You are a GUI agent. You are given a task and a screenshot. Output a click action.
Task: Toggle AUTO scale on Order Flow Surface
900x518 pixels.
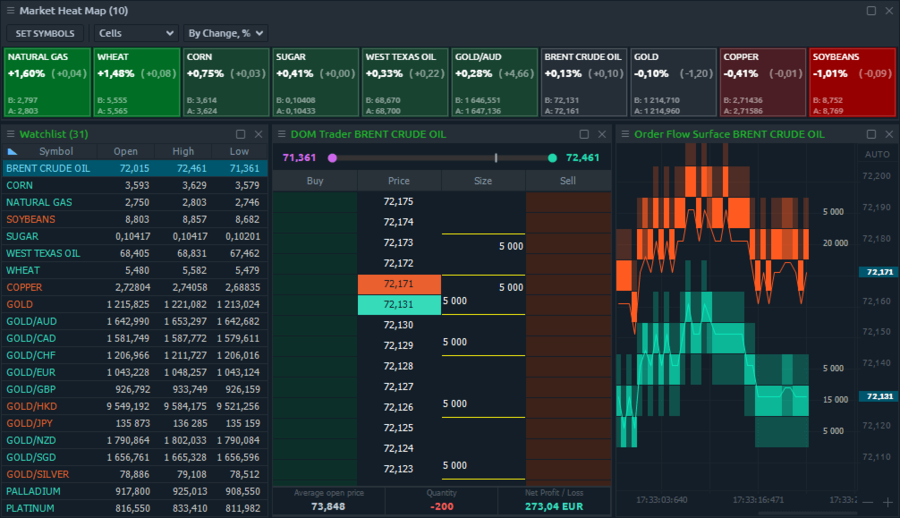click(x=876, y=154)
